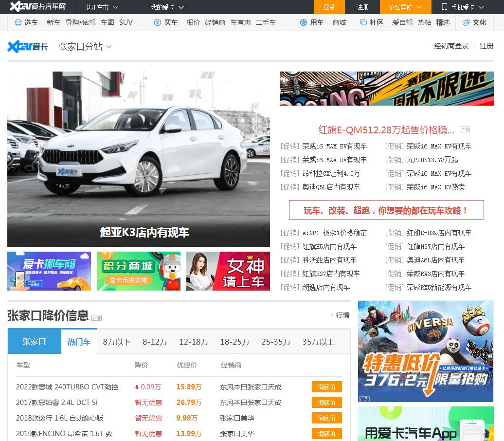Click 精选 in navigation bar
The width and height of the screenshot is (504, 441).
(x=443, y=22)
